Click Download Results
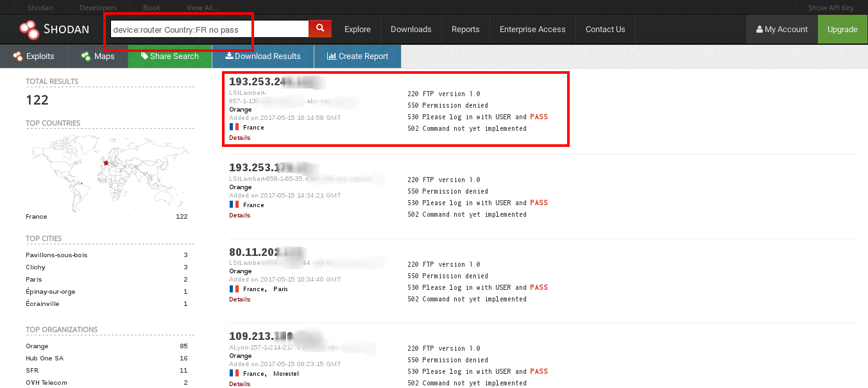 coord(263,56)
